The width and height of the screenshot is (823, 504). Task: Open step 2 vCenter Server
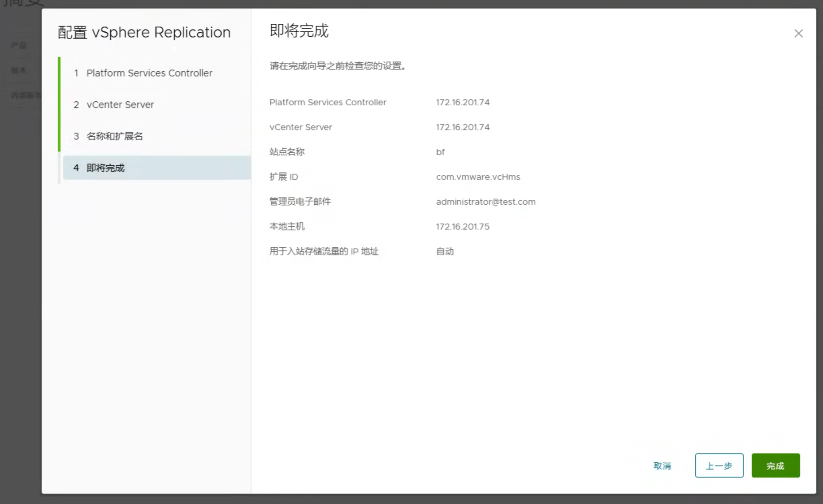(120, 105)
